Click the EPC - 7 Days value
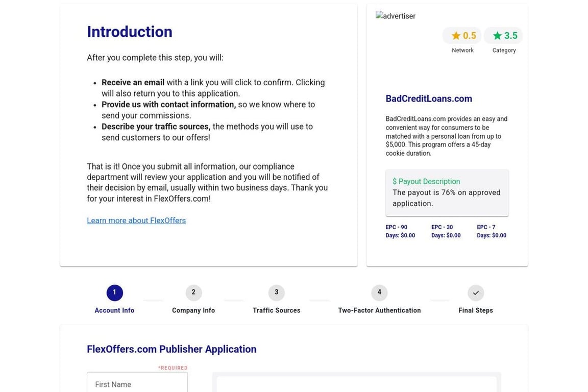588x392 pixels. [x=492, y=231]
